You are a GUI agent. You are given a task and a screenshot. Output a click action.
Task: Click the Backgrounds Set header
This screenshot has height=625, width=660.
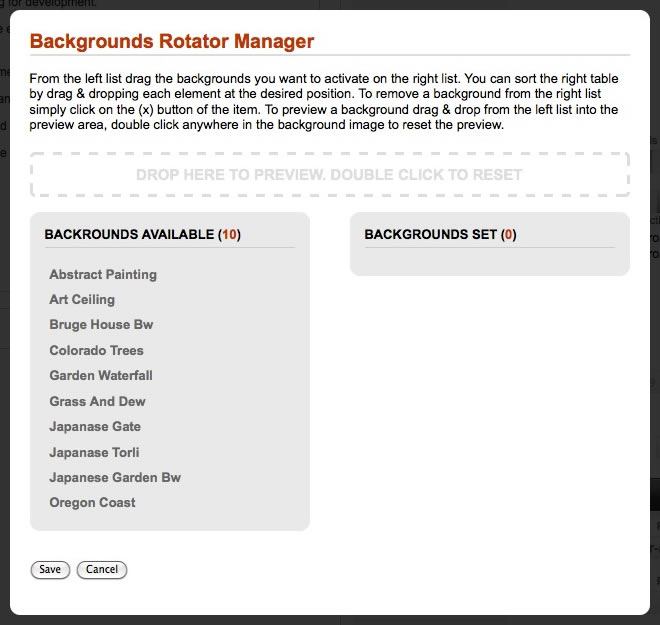tap(430, 235)
